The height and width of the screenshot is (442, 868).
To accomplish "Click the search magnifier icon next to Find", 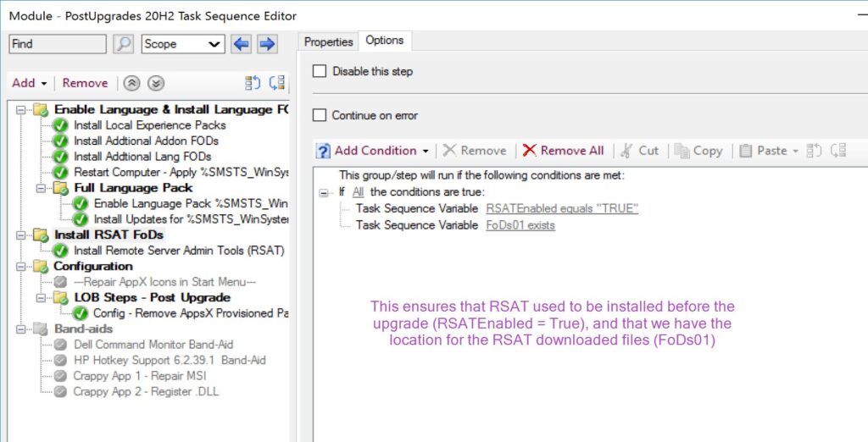I will [124, 44].
